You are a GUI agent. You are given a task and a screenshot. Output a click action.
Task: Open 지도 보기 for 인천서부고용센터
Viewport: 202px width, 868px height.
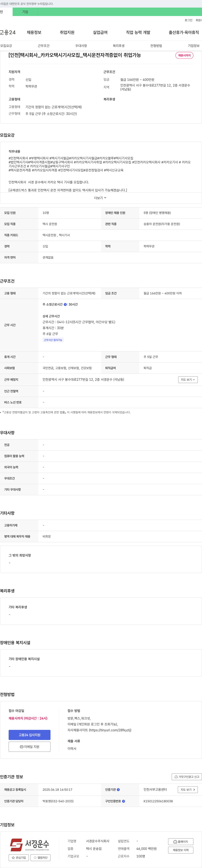coord(187,789)
